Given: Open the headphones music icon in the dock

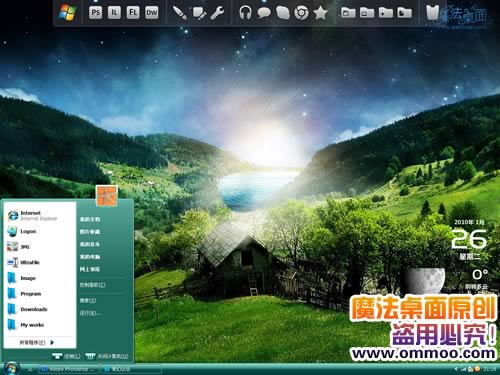Looking at the screenshot, I should pos(245,13).
